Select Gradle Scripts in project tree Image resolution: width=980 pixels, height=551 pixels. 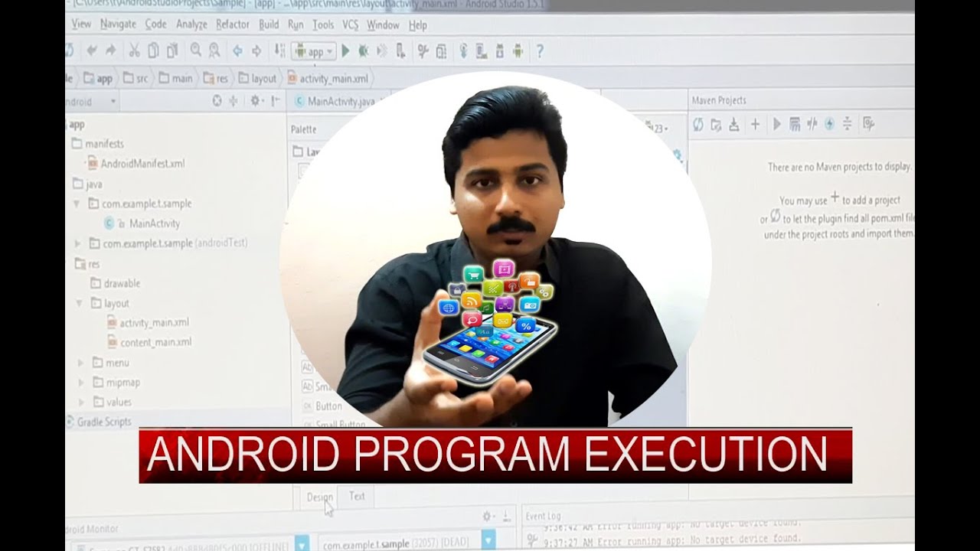pyautogui.click(x=99, y=422)
